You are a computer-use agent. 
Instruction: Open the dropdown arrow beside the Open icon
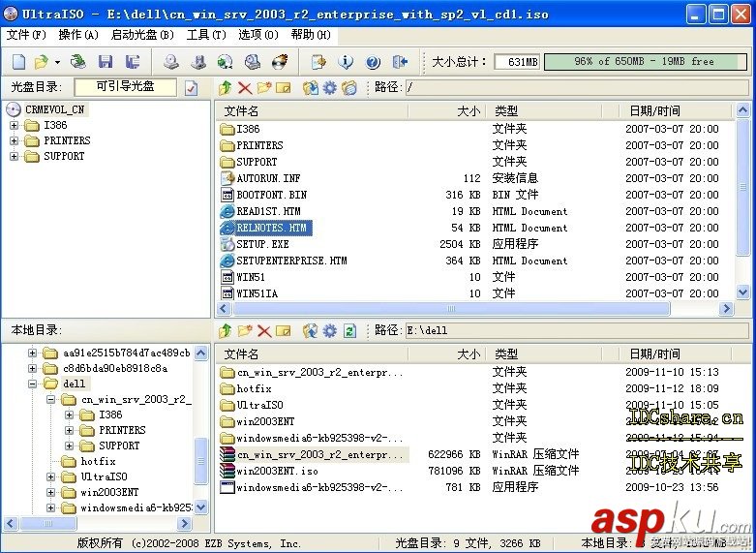(57, 62)
